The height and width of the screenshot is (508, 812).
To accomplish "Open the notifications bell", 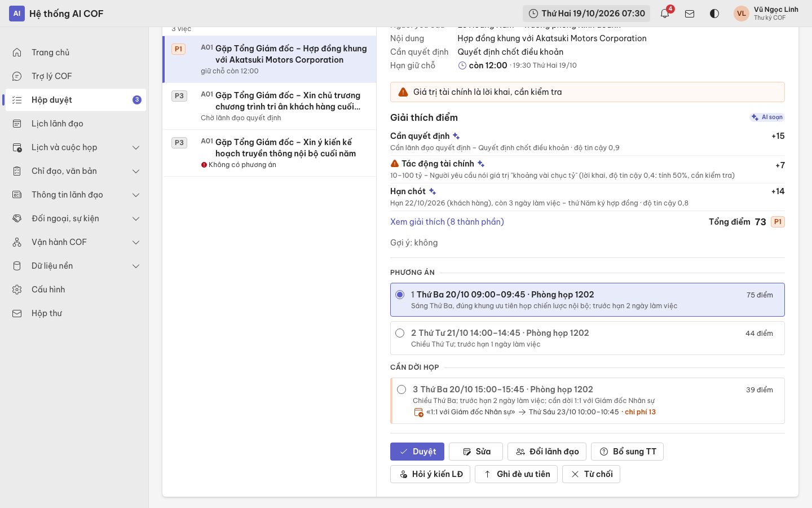I will coord(665,14).
